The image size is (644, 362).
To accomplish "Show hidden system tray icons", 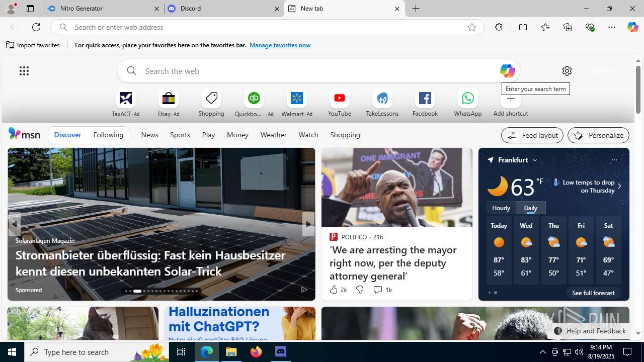I will click(x=542, y=352).
